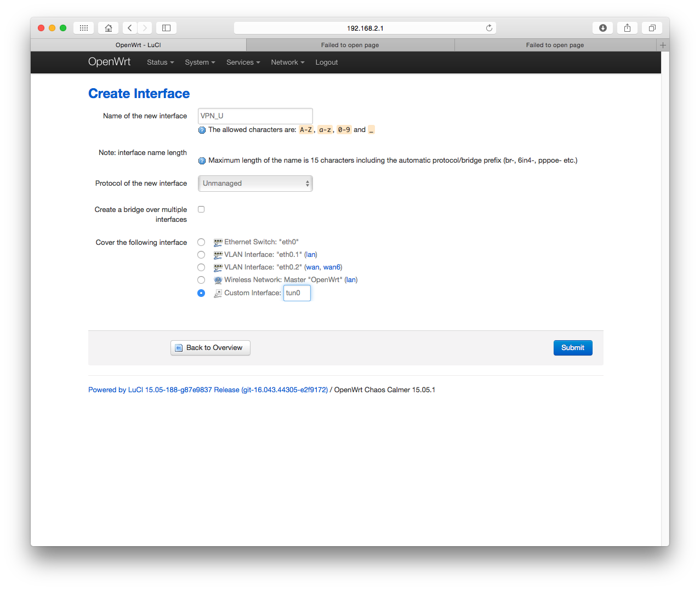Click the Wireless Network OpenWrt icon
700x590 pixels.
click(x=218, y=280)
